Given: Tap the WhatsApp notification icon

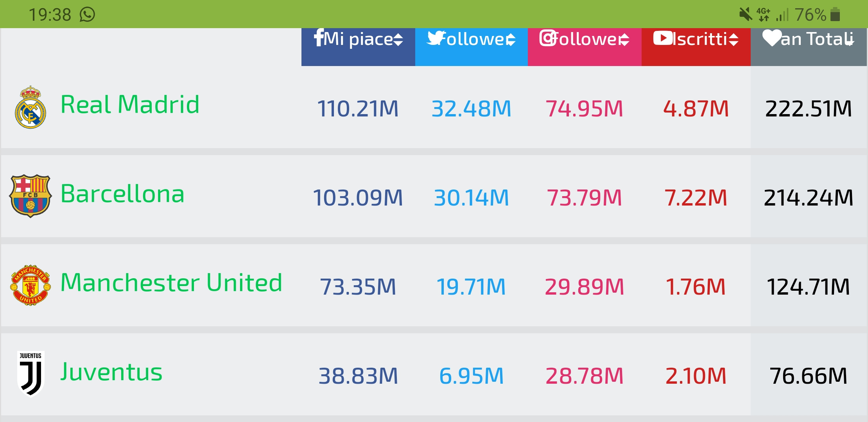Looking at the screenshot, I should coord(87,14).
